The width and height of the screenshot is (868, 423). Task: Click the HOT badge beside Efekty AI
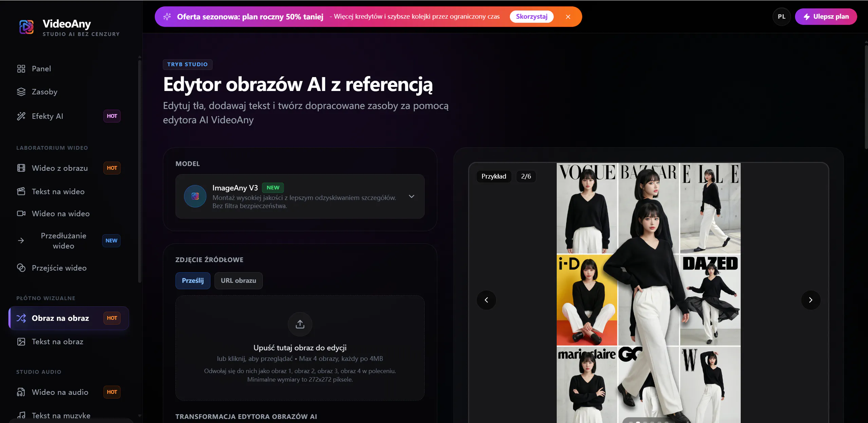click(112, 116)
